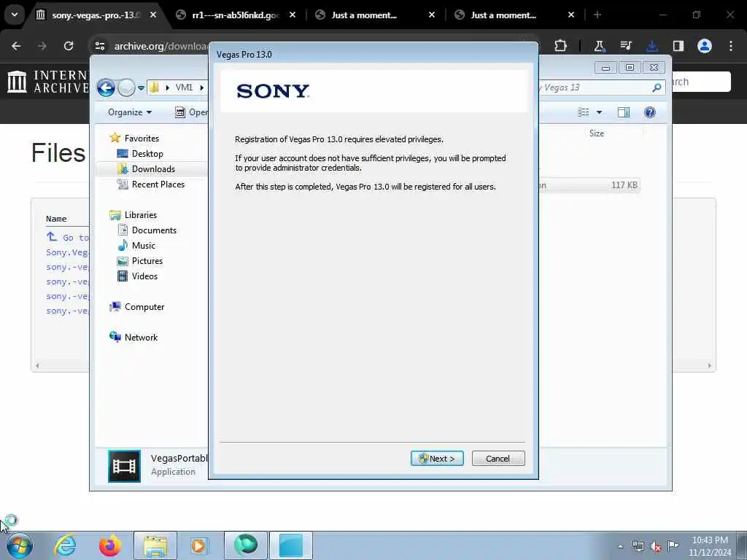Show hidden tray icons arrow
Screen dimensions: 747x560
tap(620, 546)
